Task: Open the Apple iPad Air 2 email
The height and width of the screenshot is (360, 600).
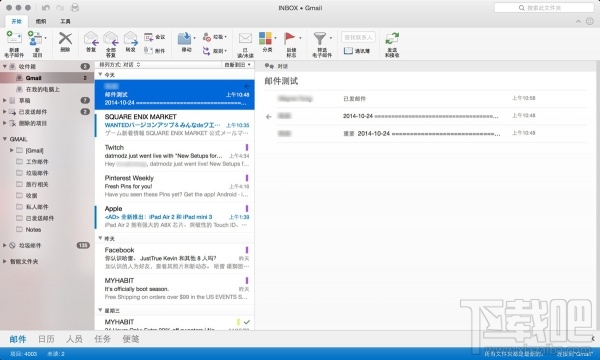Action: point(174,217)
